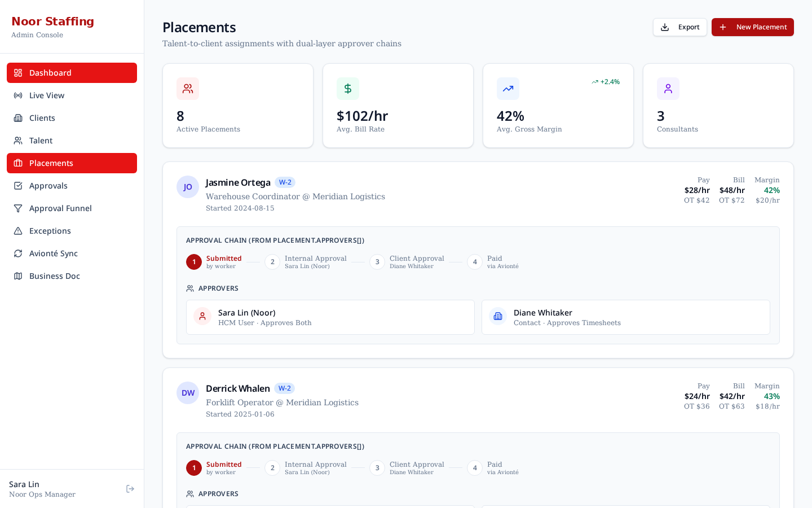Click the Business Doc book icon

pos(18,276)
